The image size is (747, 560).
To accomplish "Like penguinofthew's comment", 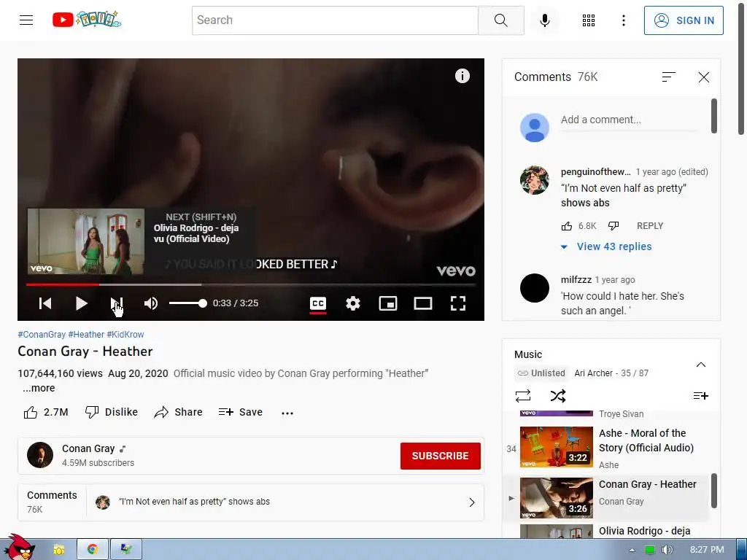I will [566, 226].
